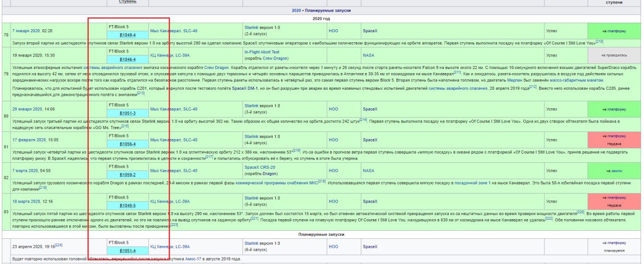The width and height of the screenshot is (644, 264).
Task: Open booster B1048-5 link
Action: click(x=127, y=206)
